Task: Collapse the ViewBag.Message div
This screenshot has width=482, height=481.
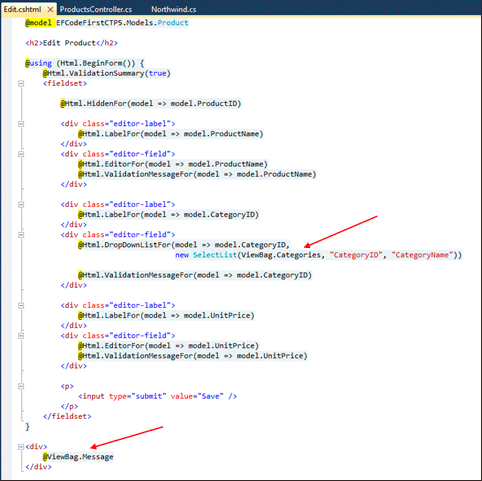Action: click(21, 447)
